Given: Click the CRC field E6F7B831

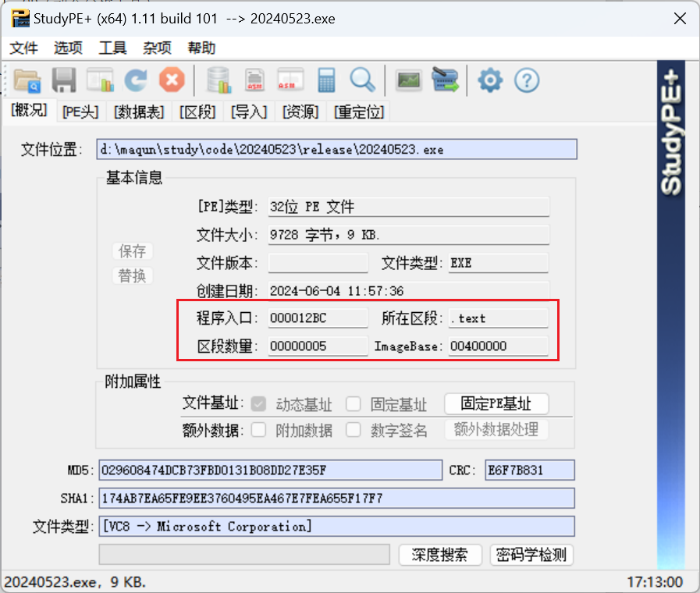Looking at the screenshot, I should pos(529,470).
